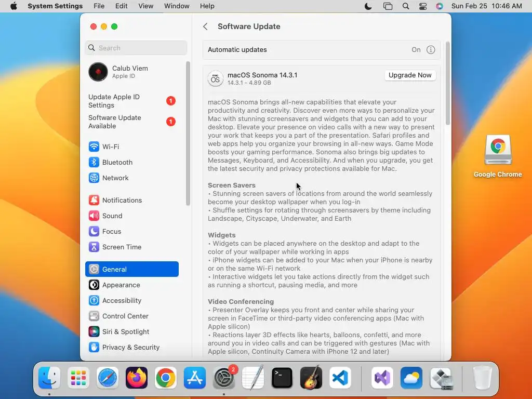Open Accessibility settings in sidebar
Image resolution: width=532 pixels, height=399 pixels.
pyautogui.click(x=131, y=301)
